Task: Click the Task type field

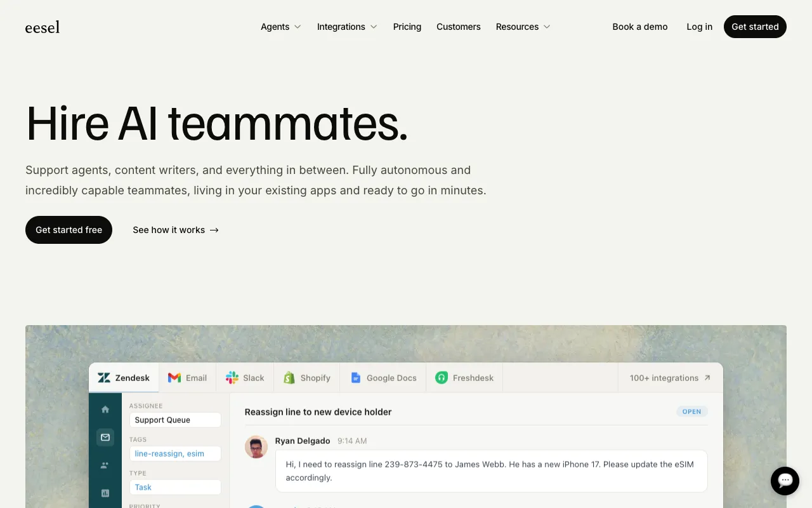Action: pyautogui.click(x=175, y=487)
